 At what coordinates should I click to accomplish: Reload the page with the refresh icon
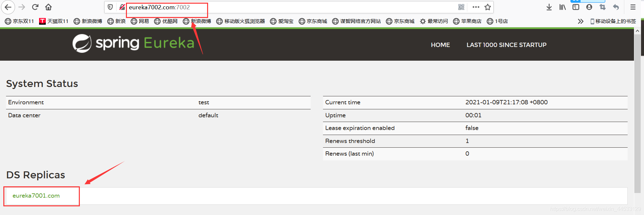pos(35,7)
